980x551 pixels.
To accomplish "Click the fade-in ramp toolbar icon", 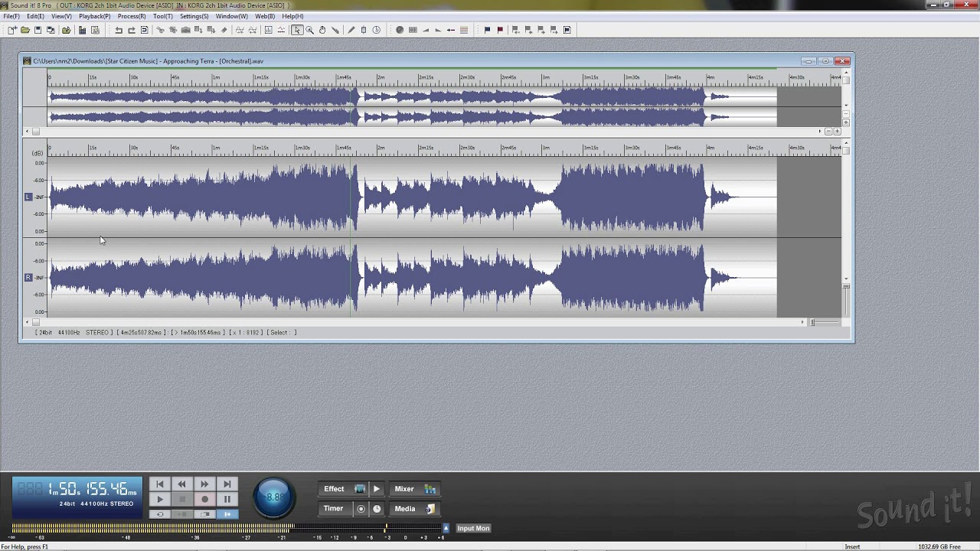I will [x=426, y=30].
